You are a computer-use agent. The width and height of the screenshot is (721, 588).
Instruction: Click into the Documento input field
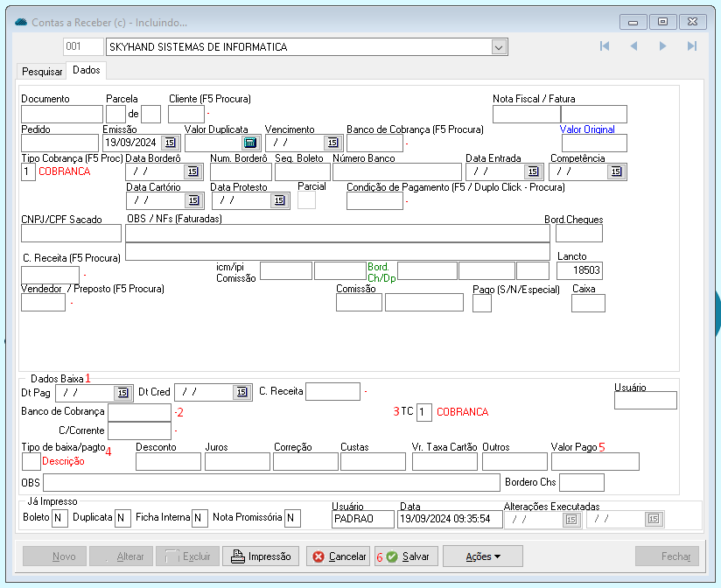tap(61, 114)
